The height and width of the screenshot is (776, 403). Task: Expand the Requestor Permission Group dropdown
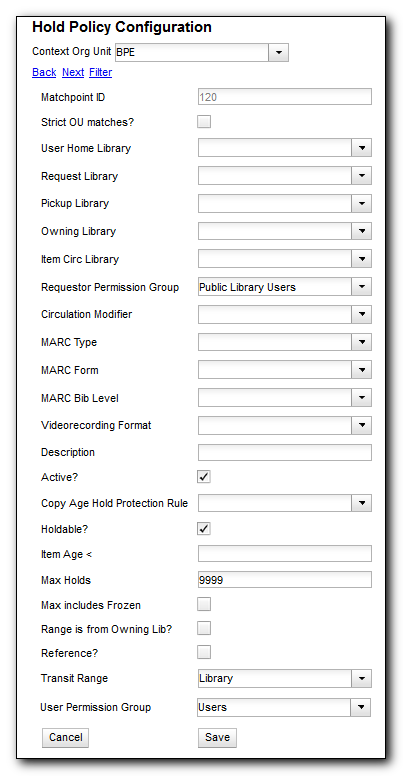tap(362, 287)
